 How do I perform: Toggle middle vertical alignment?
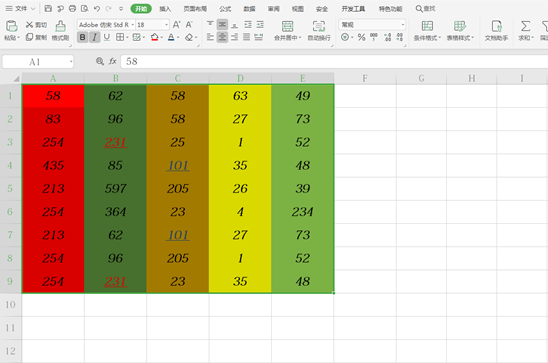click(x=222, y=24)
